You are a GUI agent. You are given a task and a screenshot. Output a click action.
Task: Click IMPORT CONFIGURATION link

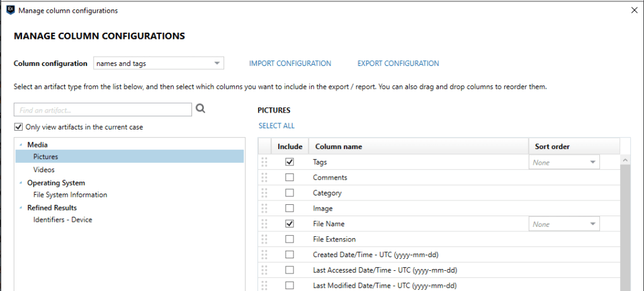click(290, 63)
